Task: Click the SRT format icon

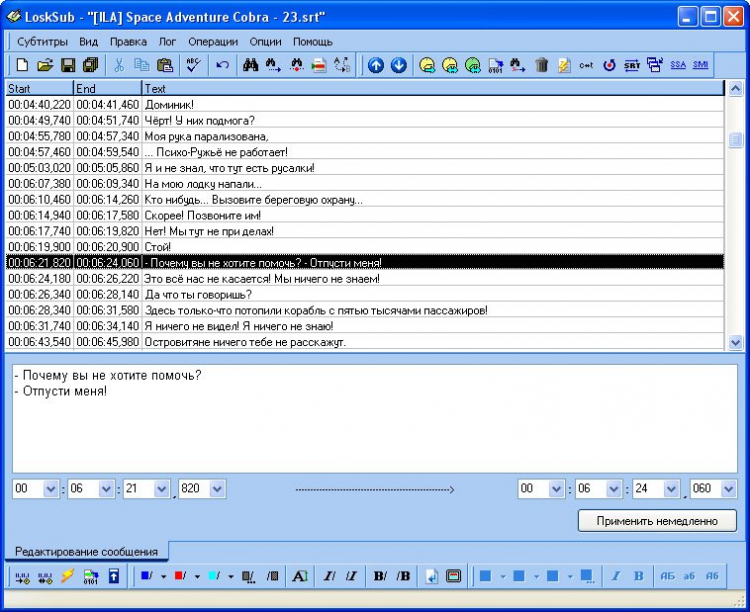Action: (x=632, y=65)
